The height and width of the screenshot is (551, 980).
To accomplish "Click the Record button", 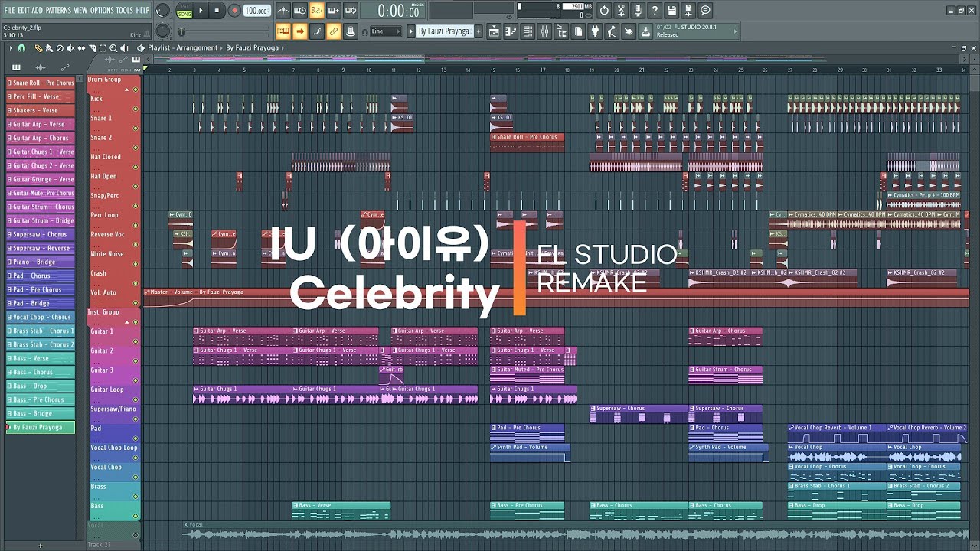I will 234,11.
